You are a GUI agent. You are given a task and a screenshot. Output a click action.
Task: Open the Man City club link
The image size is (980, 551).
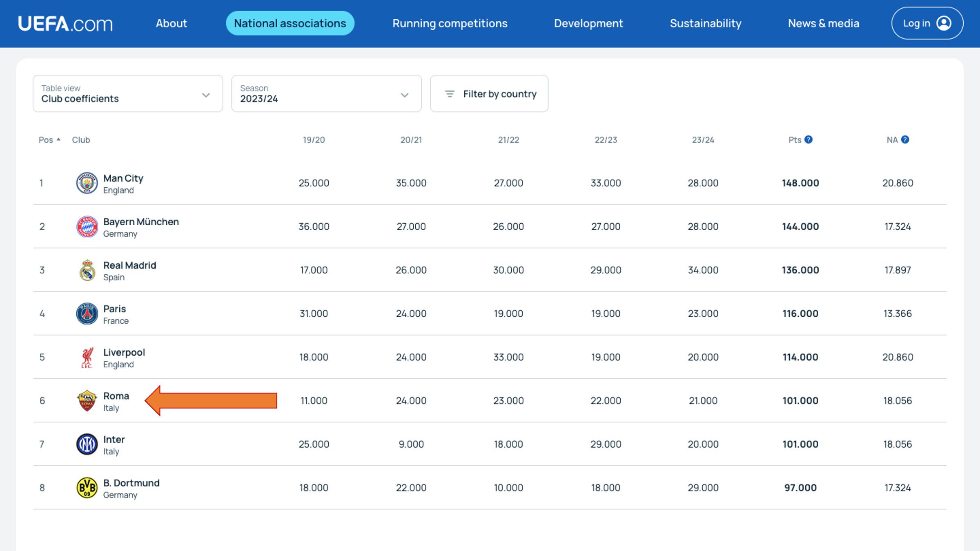[123, 178]
